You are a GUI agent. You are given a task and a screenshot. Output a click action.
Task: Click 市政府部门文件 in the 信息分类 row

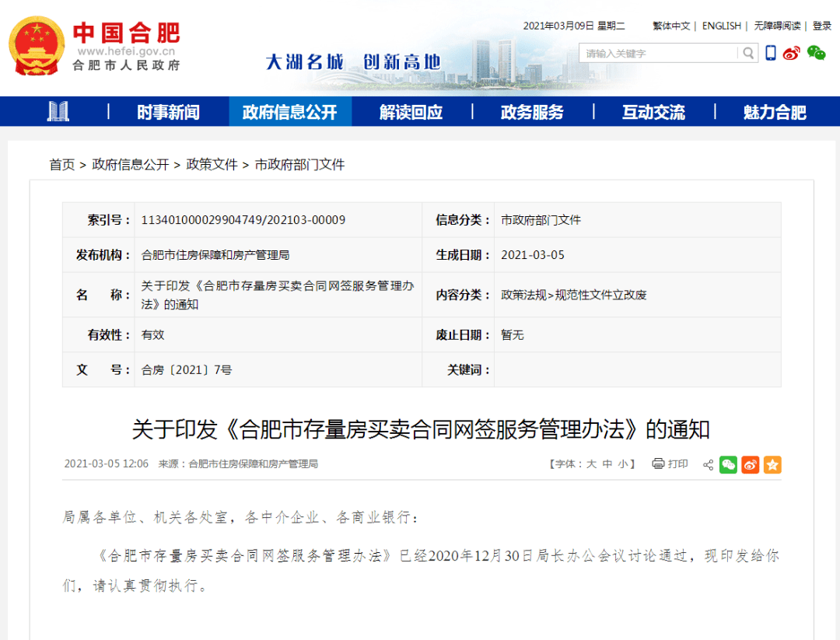click(x=541, y=219)
